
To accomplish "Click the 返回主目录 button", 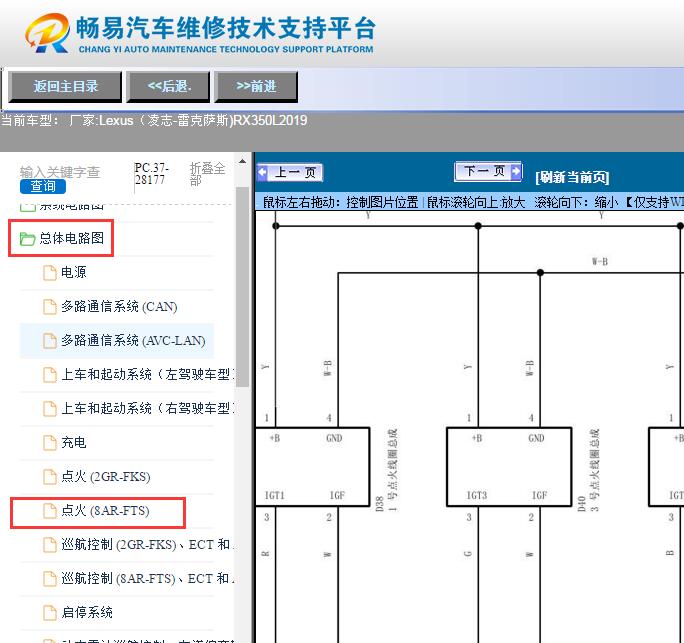I will coord(65,86).
